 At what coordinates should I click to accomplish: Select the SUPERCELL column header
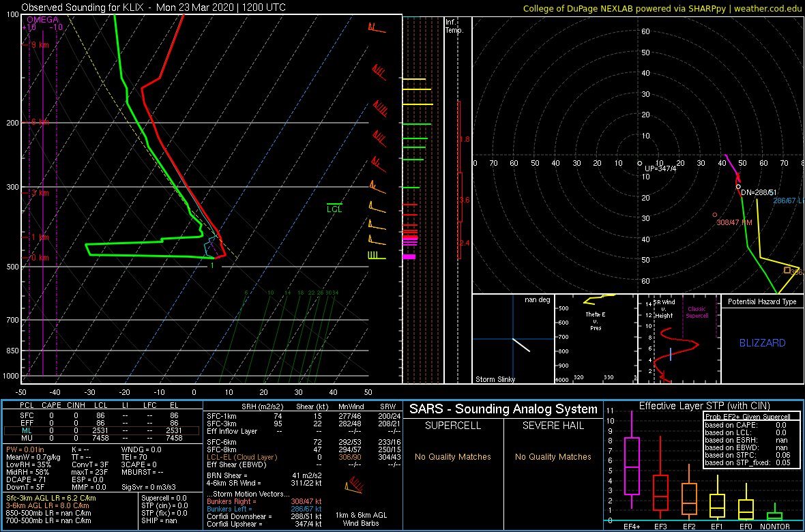click(452, 426)
